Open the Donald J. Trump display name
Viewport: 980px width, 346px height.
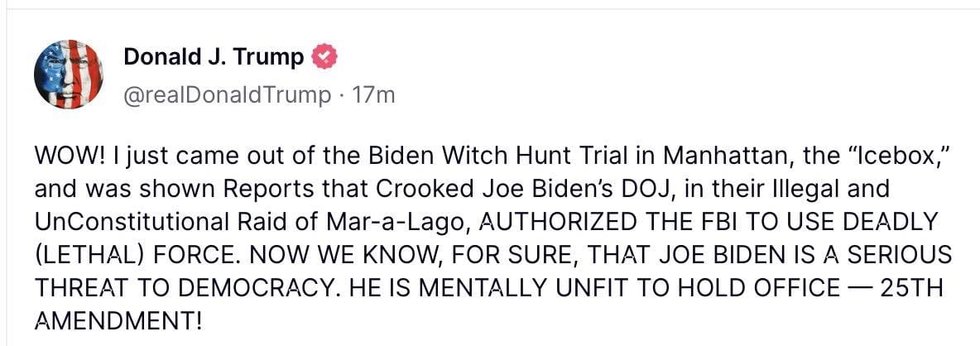pyautogui.click(x=214, y=57)
